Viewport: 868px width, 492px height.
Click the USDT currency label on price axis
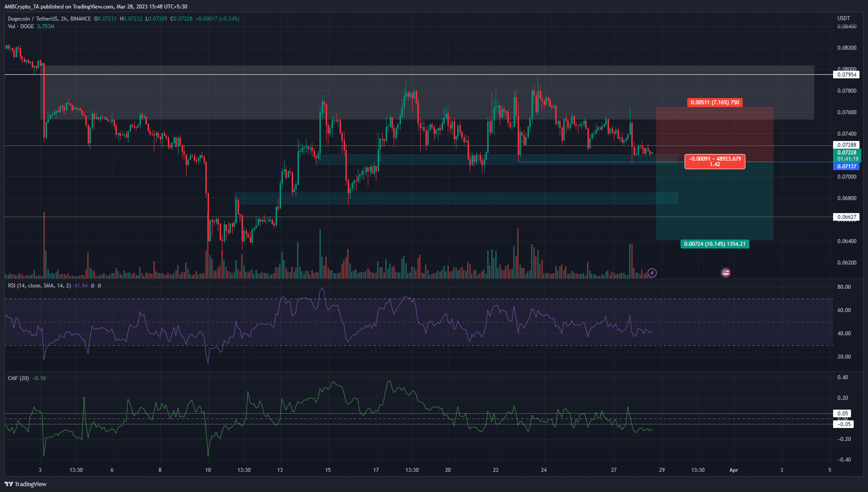pyautogui.click(x=844, y=18)
